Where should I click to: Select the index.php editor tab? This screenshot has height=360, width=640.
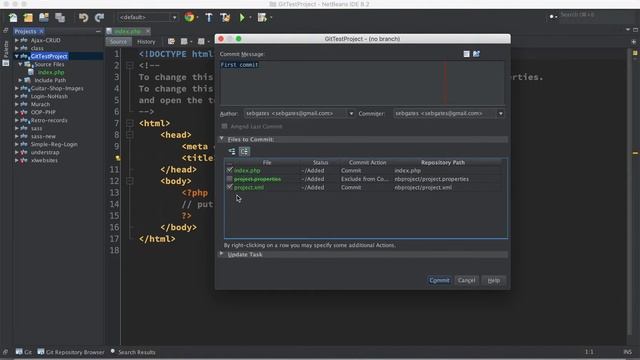(x=128, y=31)
